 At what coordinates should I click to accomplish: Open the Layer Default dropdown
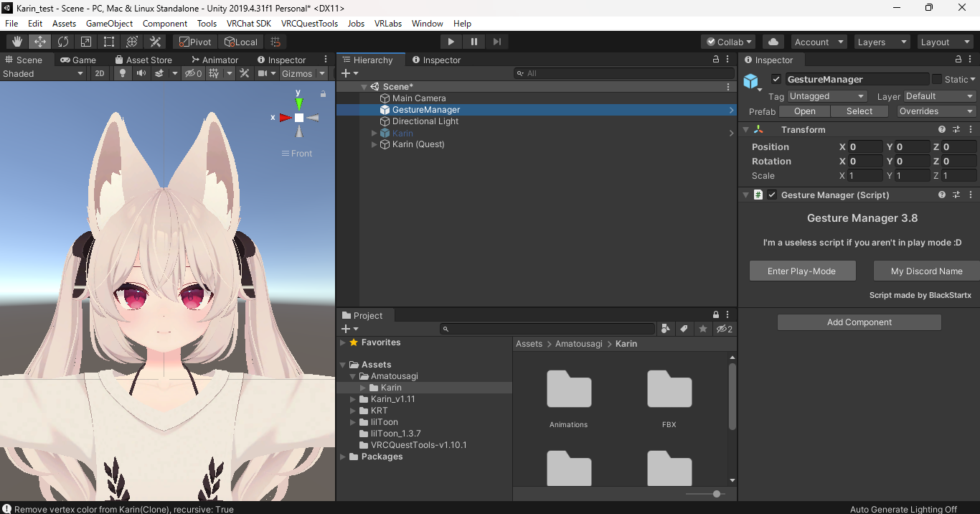pyautogui.click(x=940, y=96)
